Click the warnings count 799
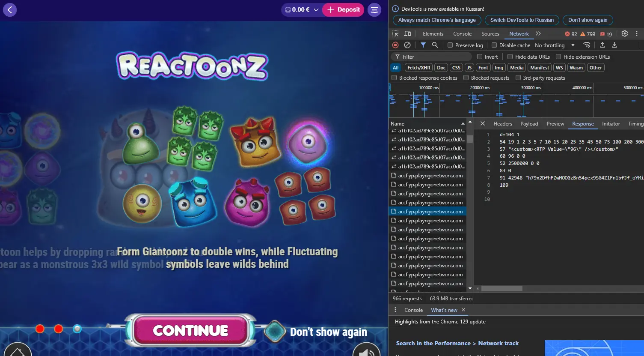 click(x=588, y=34)
